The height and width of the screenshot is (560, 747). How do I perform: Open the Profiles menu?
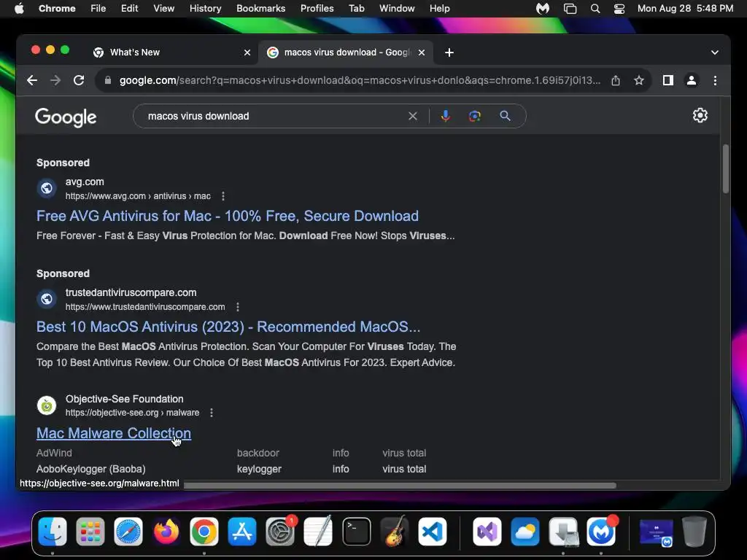[317, 9]
